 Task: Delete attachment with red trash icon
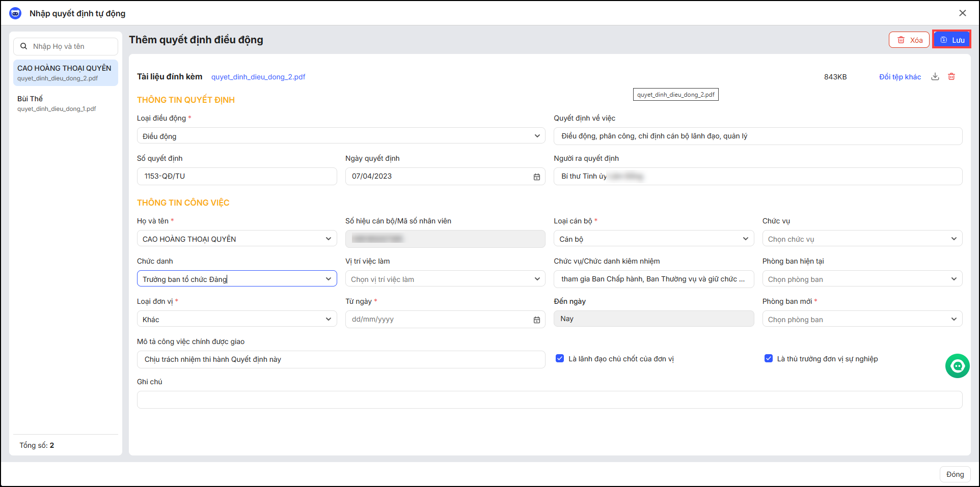pos(951,77)
